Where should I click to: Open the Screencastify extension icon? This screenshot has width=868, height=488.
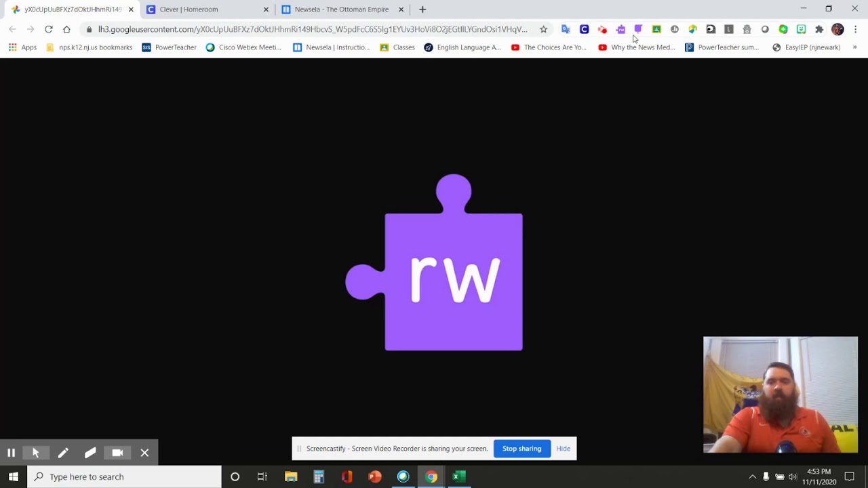(602, 29)
